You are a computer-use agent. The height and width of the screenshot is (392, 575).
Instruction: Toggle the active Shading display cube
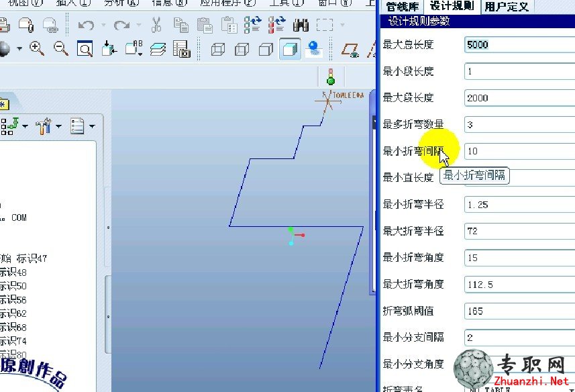290,49
